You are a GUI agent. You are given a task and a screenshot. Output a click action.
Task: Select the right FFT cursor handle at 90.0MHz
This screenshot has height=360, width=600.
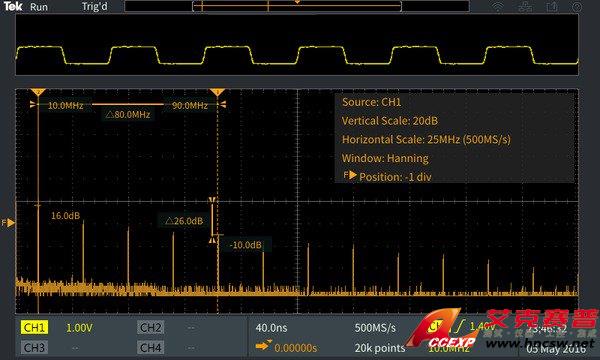click(x=217, y=92)
